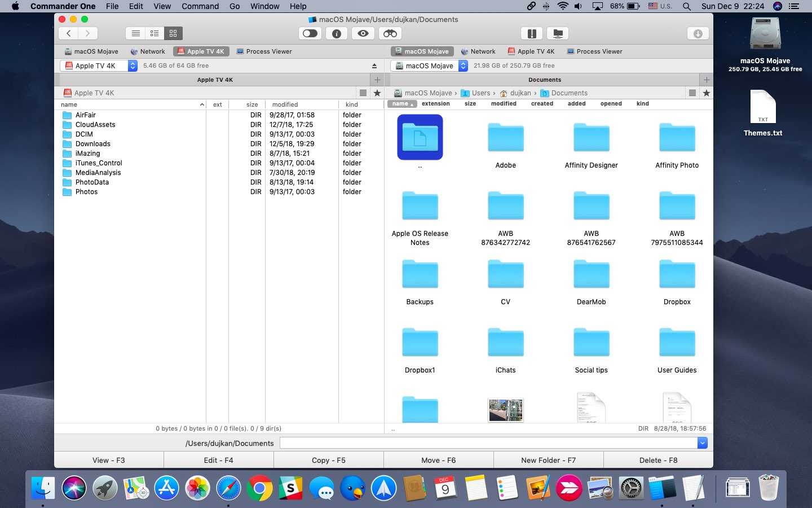The width and height of the screenshot is (812, 508).
Task: Expand the command line history dropdown
Action: click(x=702, y=443)
